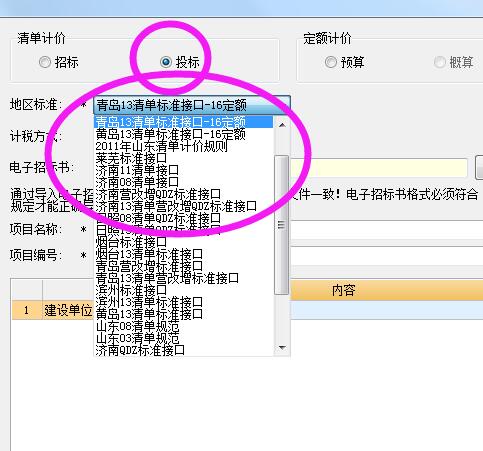
Task: Click the dropdown list scrollbar thumb
Action: click(x=282, y=225)
